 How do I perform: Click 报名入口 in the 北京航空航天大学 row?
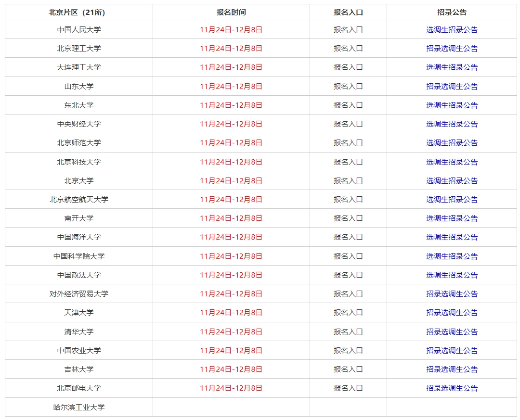tap(348, 200)
